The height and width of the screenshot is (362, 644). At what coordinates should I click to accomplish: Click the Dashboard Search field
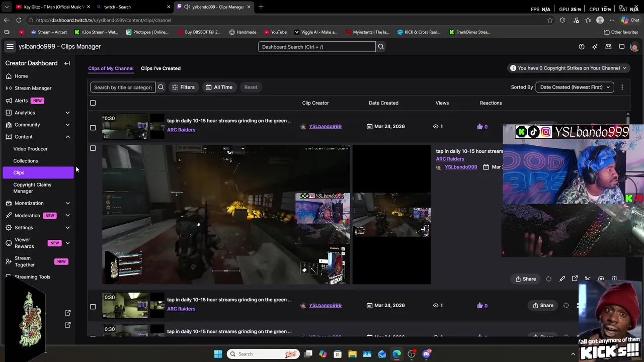[316, 47]
